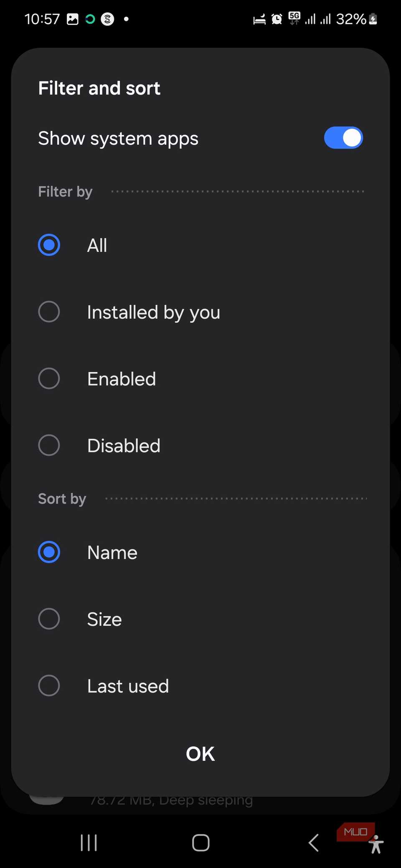Go back using the Back navigation arrow

tap(314, 842)
